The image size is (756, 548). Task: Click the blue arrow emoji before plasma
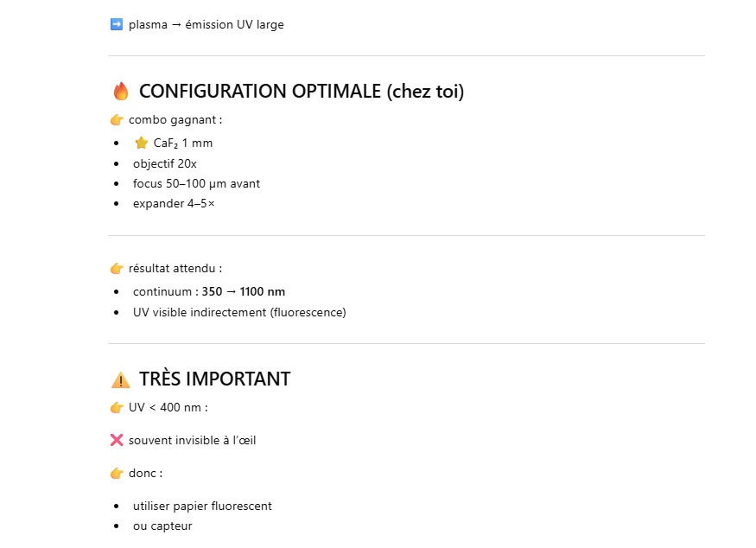click(x=117, y=24)
